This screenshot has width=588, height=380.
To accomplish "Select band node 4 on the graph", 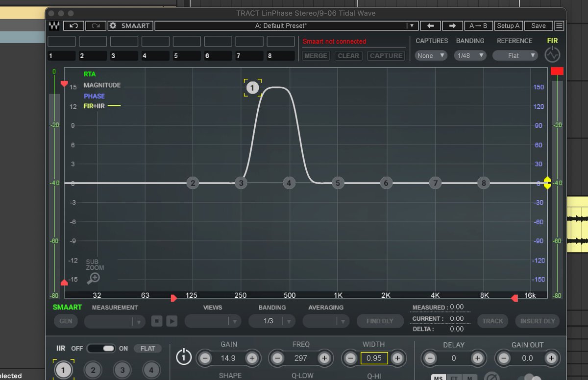I will click(x=289, y=183).
